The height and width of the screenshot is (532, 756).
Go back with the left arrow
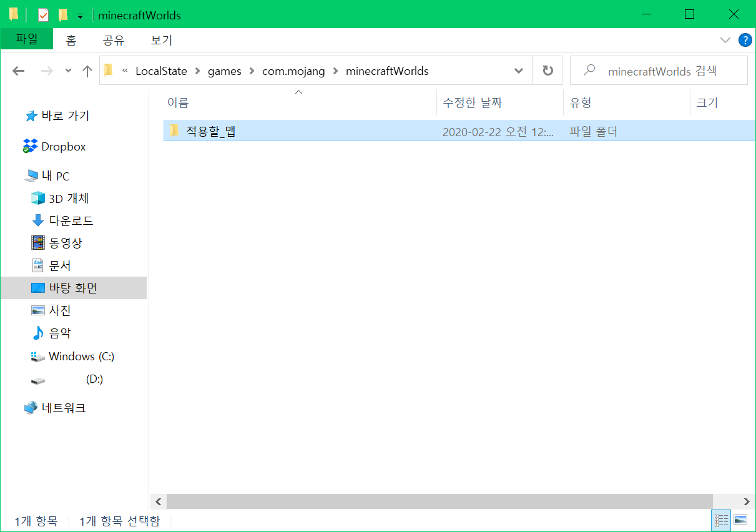19,71
